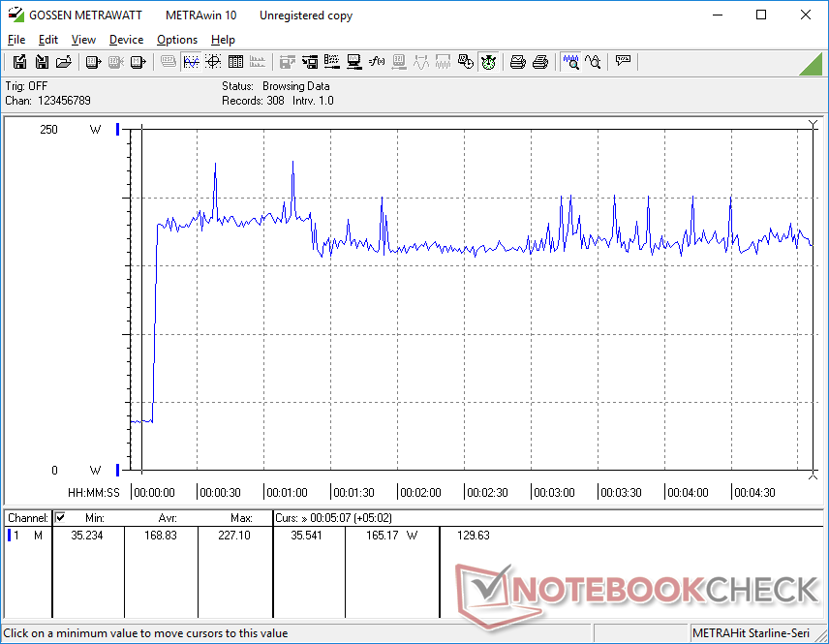Select channel row 1 M
This screenshot has width=829, height=644.
pos(26,536)
